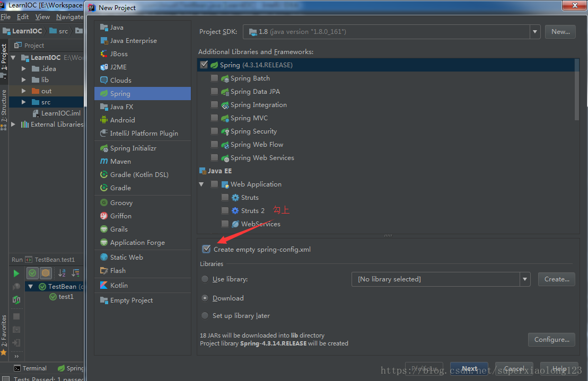Image resolution: width=588 pixels, height=381 pixels.
Task: Select Empty Project type
Action: pyautogui.click(x=143, y=300)
